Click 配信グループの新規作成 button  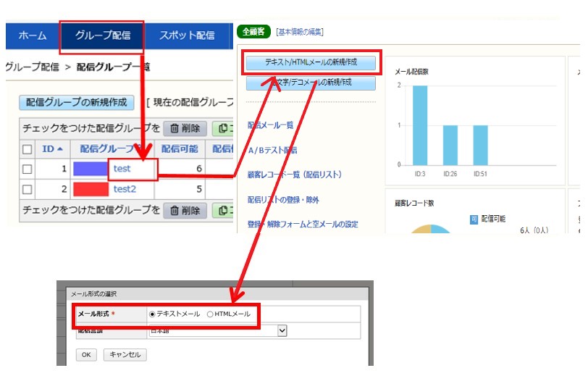pyautogui.click(x=77, y=102)
